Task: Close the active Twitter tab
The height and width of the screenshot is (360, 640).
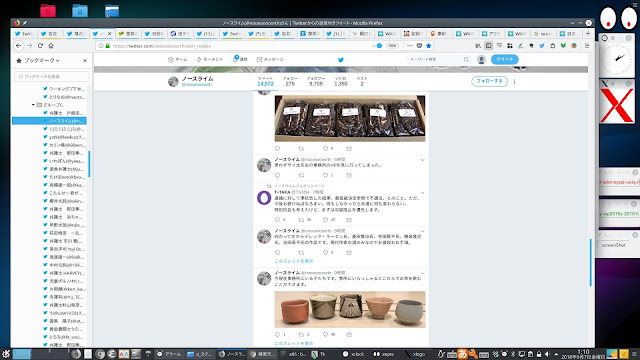Action: pyautogui.click(x=109, y=34)
